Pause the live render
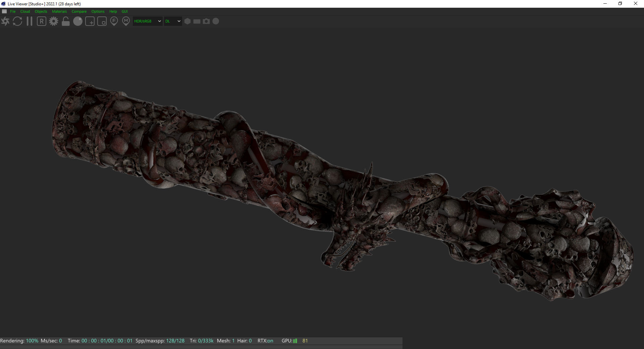The height and width of the screenshot is (349, 644). (x=30, y=21)
